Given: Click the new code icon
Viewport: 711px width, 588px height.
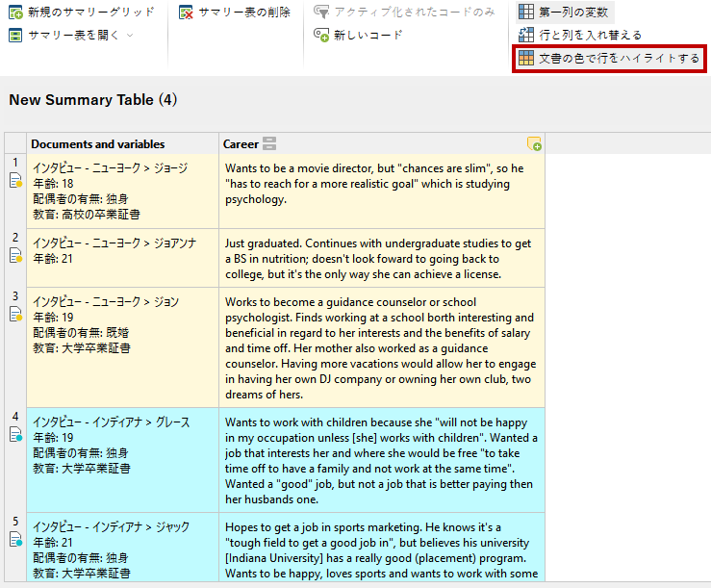Looking at the screenshot, I should coord(321,36).
